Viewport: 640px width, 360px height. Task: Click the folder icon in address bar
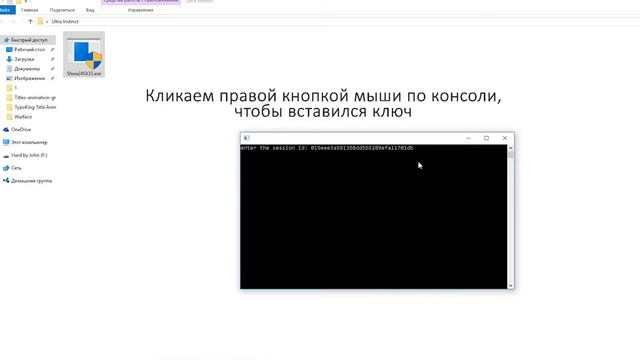(40, 21)
